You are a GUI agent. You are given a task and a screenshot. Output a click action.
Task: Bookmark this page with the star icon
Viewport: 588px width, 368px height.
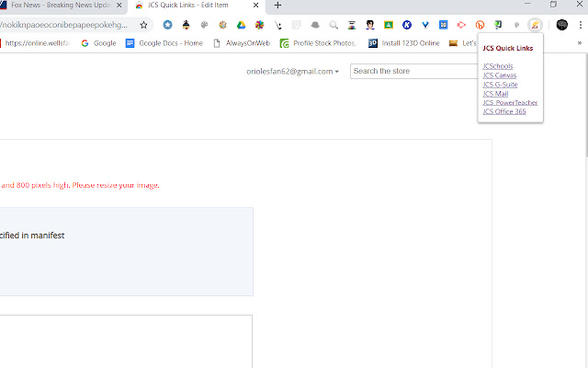point(143,25)
